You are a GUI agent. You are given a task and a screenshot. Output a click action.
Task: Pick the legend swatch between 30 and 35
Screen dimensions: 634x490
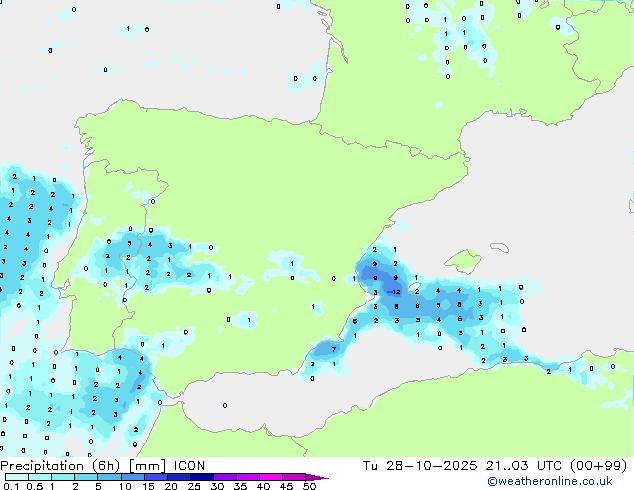[x=225, y=477]
